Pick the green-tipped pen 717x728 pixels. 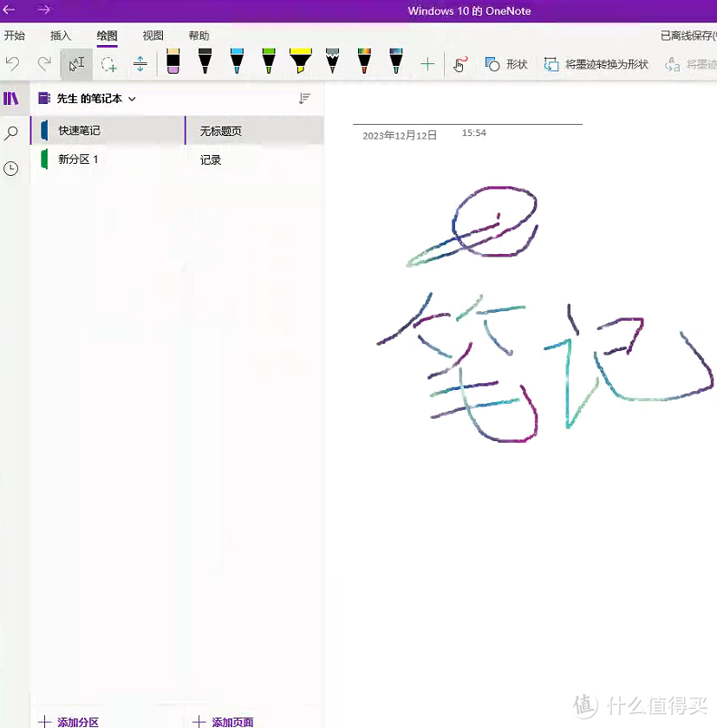(x=269, y=61)
